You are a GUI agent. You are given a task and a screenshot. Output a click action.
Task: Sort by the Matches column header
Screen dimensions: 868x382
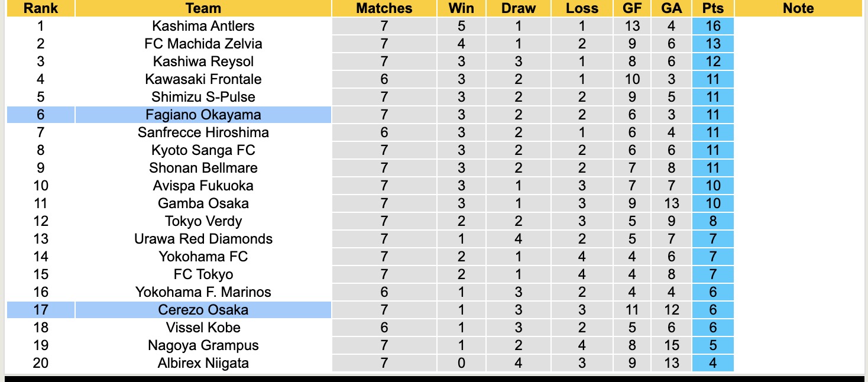[x=384, y=8]
